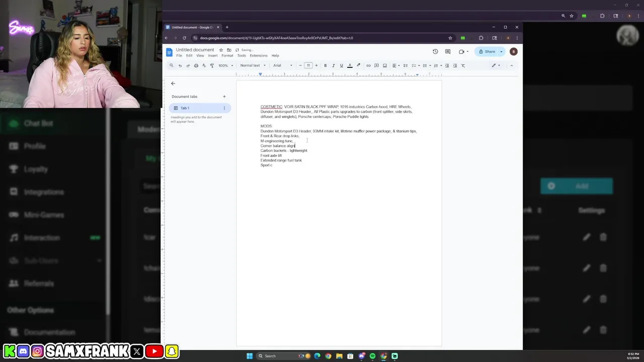Open Windows Start menu
This screenshot has height=362, width=644.
[x=249, y=356]
